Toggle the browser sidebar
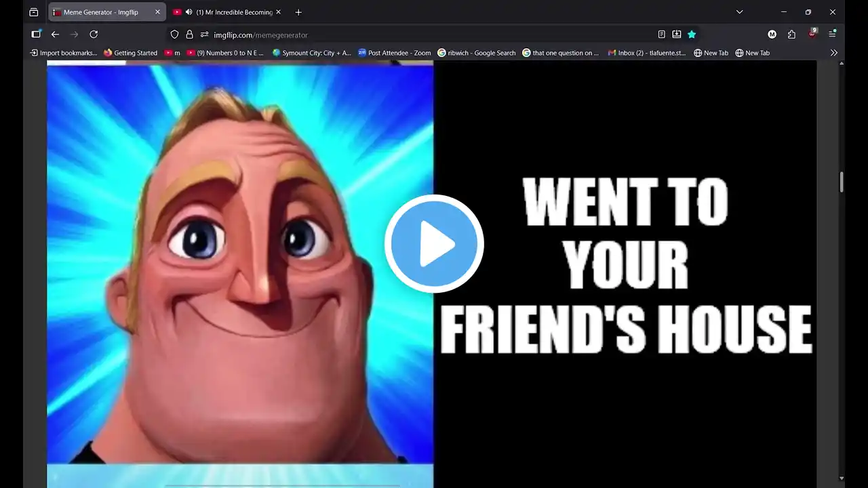This screenshot has height=488, width=868. [x=36, y=35]
